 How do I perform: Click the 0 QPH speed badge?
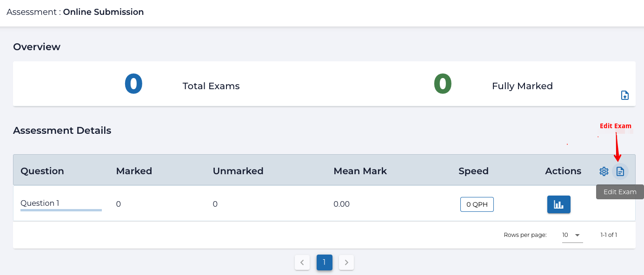[477, 204]
